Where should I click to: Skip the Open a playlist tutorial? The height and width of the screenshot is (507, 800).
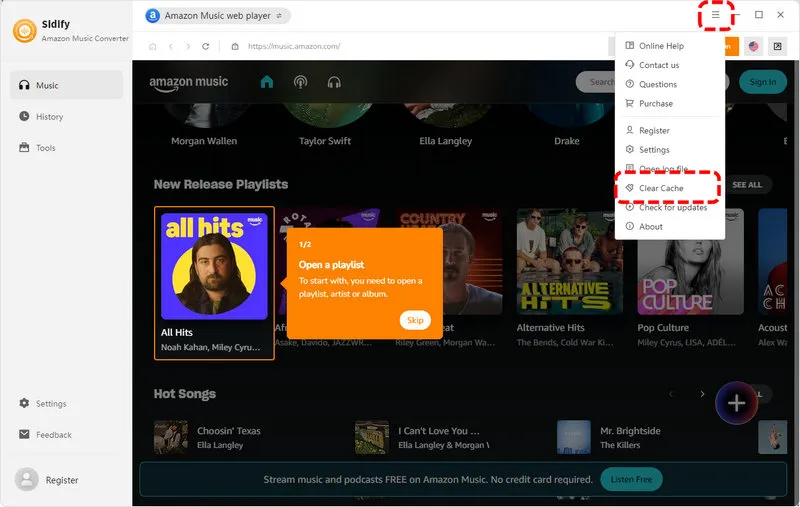point(415,320)
